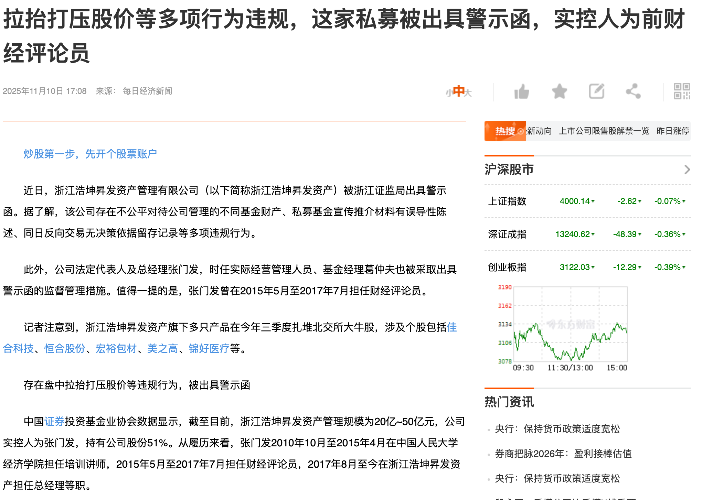Open news 券商把脉2026年：盈利接棒估值
The width and height of the screenshot is (702, 500).
point(563,454)
